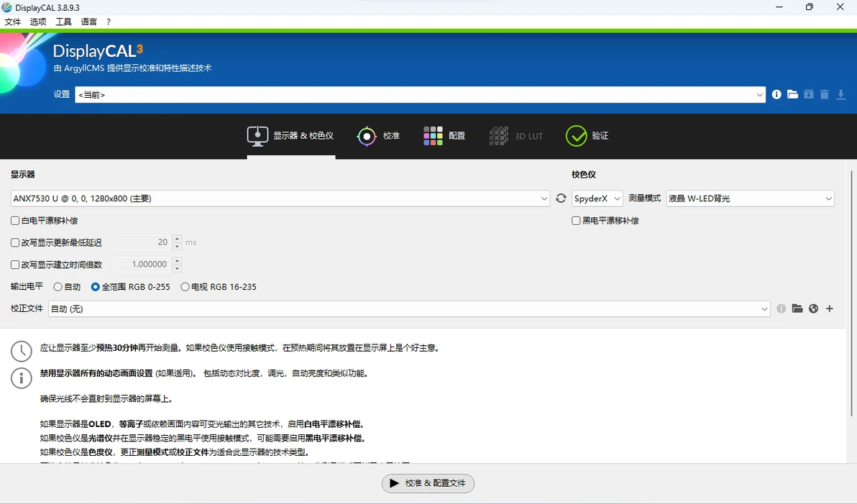The image size is (857, 504).
Task: Click the correction file info icon
Action: pyautogui.click(x=781, y=309)
